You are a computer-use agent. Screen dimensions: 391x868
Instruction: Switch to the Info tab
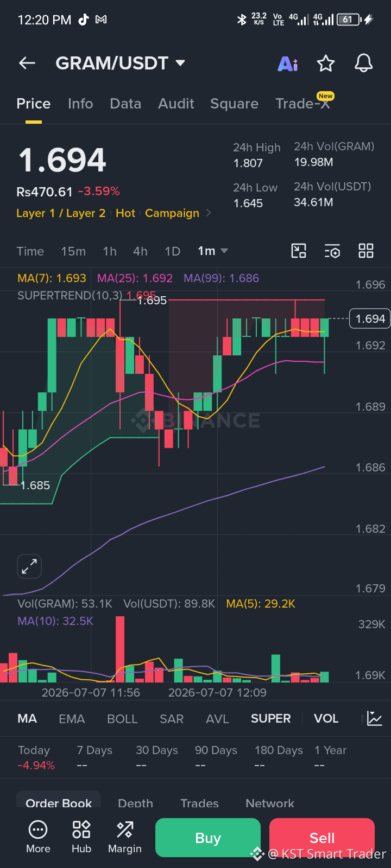(x=80, y=104)
